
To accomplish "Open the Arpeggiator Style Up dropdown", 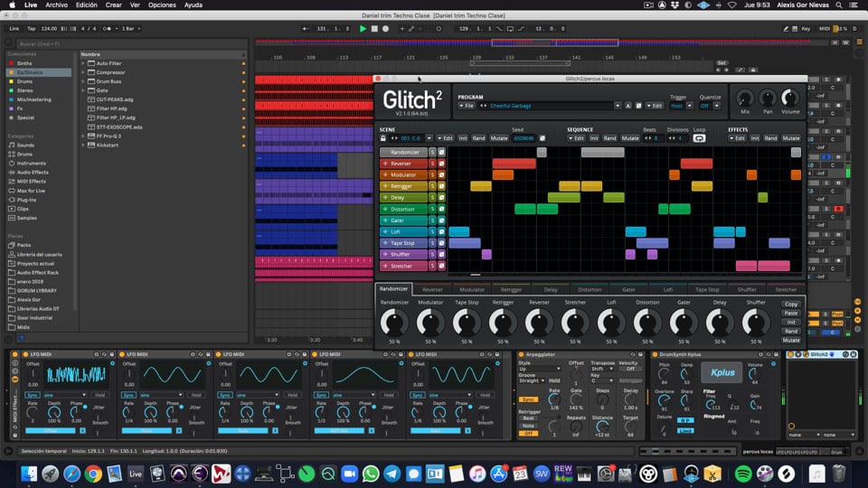I will (x=539, y=369).
